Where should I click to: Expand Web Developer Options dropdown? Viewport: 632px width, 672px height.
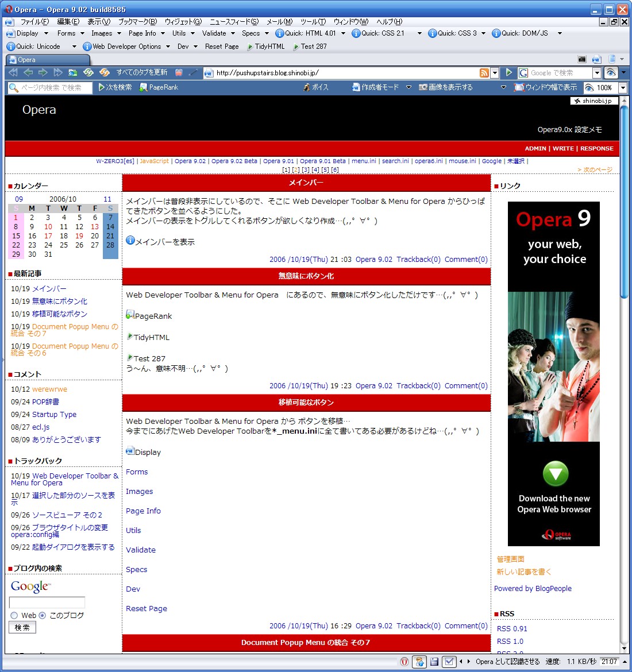click(x=168, y=47)
